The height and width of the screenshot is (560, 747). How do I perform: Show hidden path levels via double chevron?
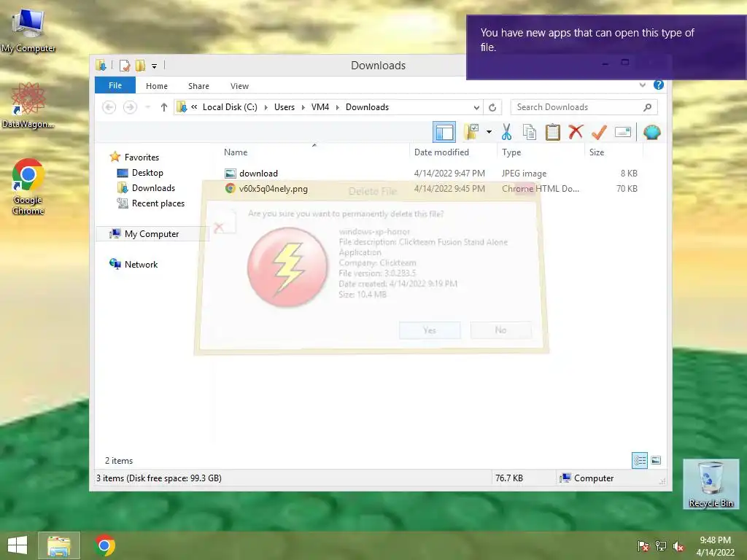pyautogui.click(x=194, y=107)
